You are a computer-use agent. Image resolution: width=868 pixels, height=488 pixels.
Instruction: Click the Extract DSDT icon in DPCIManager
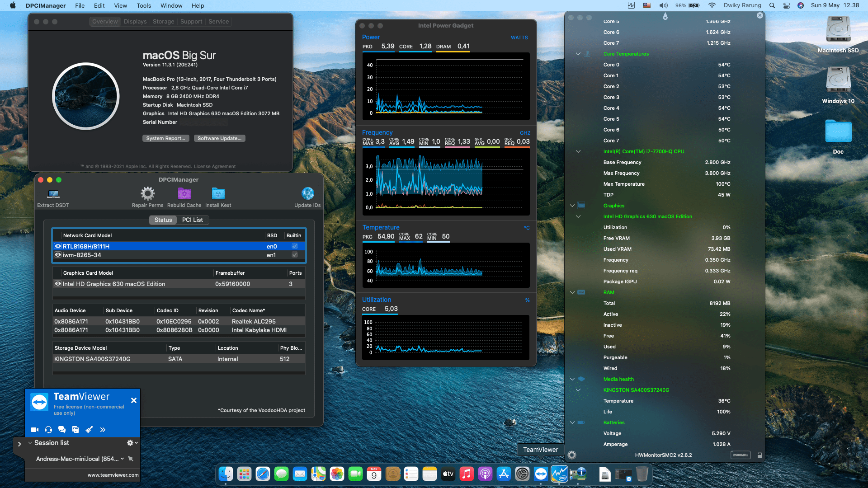(x=53, y=194)
